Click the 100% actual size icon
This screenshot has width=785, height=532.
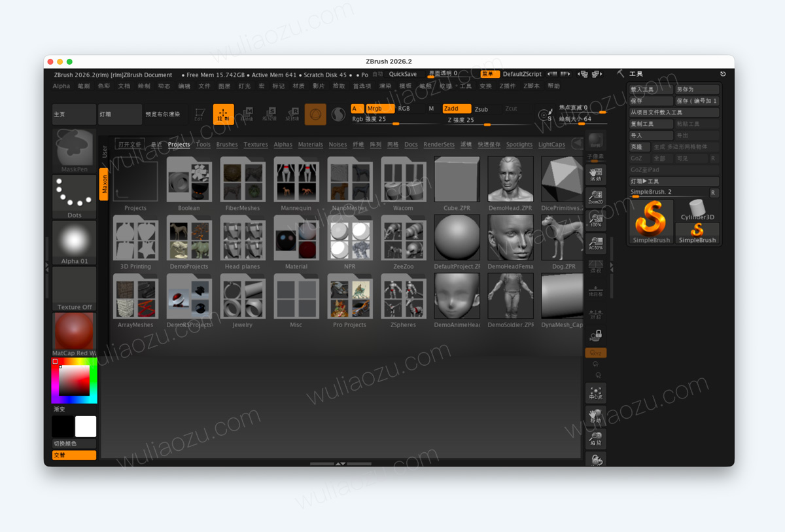click(x=595, y=219)
